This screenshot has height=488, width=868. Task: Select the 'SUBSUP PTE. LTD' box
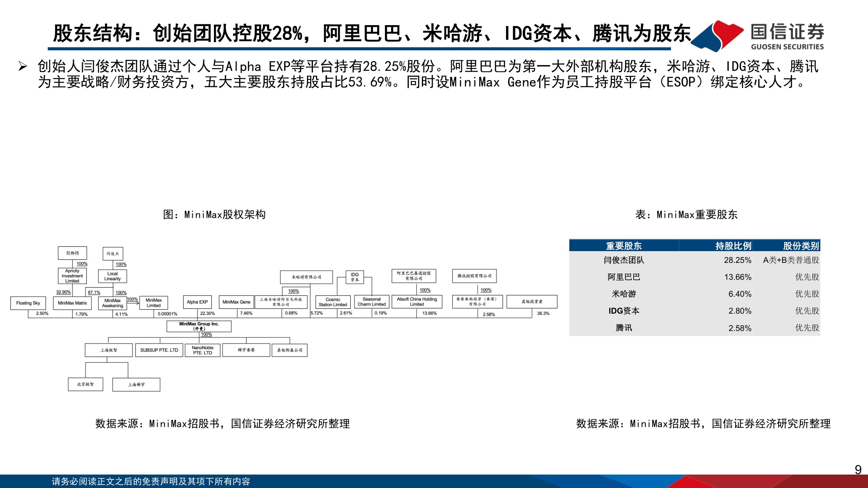coord(159,350)
